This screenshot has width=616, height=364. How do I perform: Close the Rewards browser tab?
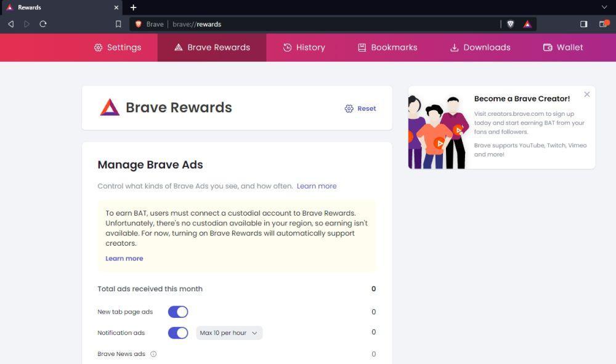tap(116, 7)
